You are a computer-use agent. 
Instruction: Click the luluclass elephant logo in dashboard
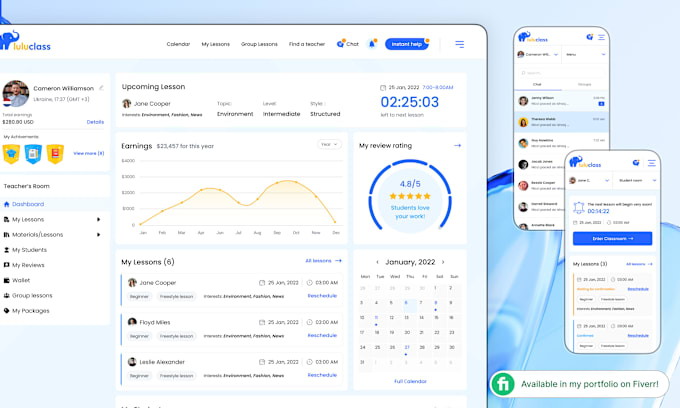click(x=25, y=41)
